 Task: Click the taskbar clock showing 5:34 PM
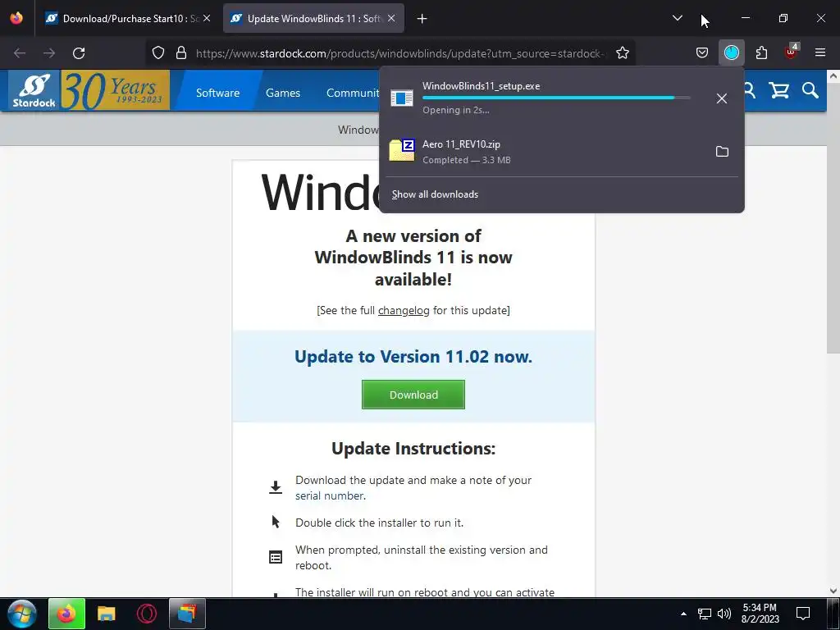pyautogui.click(x=760, y=614)
